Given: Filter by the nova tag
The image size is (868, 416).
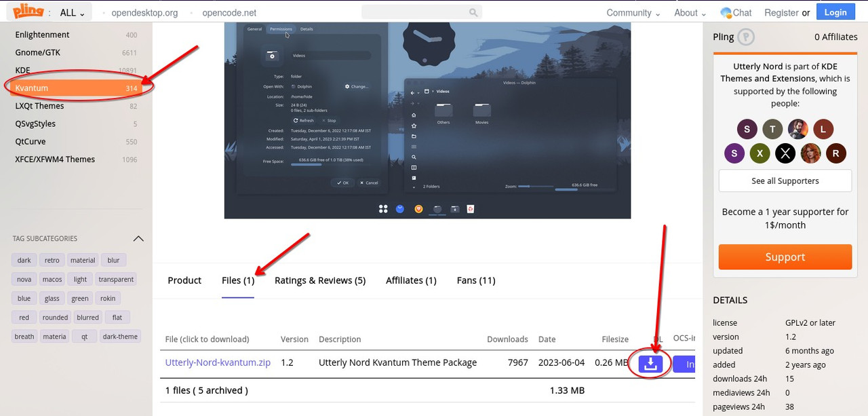Looking at the screenshot, I should 24,279.
